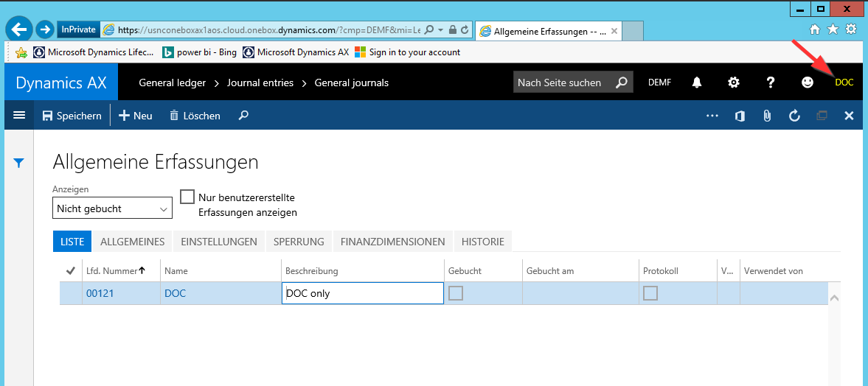Open the settings gear in Dynamics AX
Image resolution: width=868 pixels, height=386 pixels.
point(734,83)
